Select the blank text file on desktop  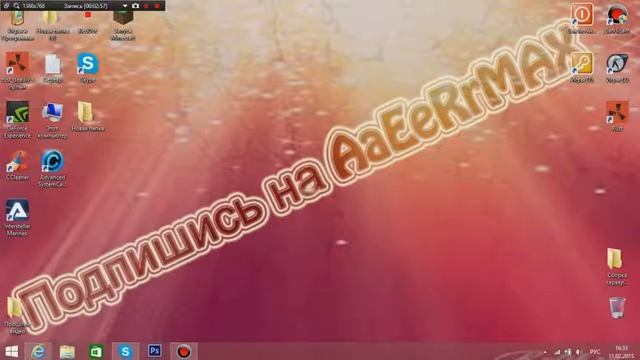[53, 68]
